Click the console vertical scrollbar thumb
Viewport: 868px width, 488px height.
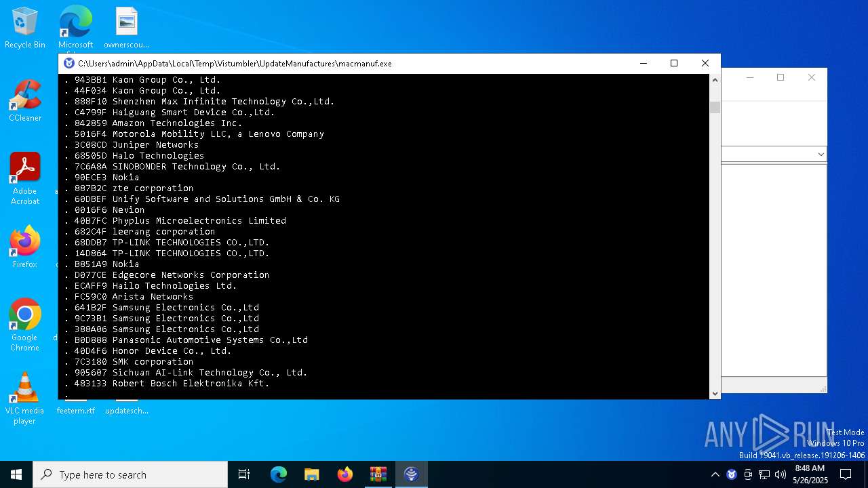tap(715, 107)
